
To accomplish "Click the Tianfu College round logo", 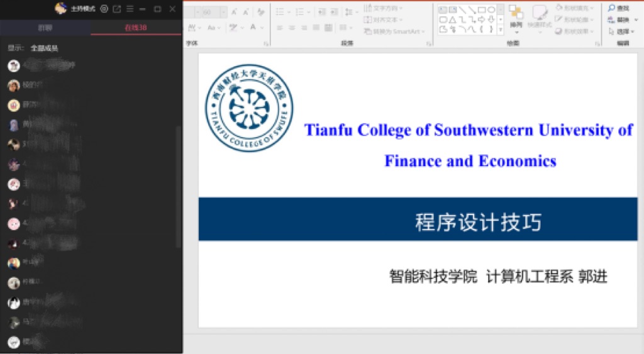I will (x=249, y=108).
